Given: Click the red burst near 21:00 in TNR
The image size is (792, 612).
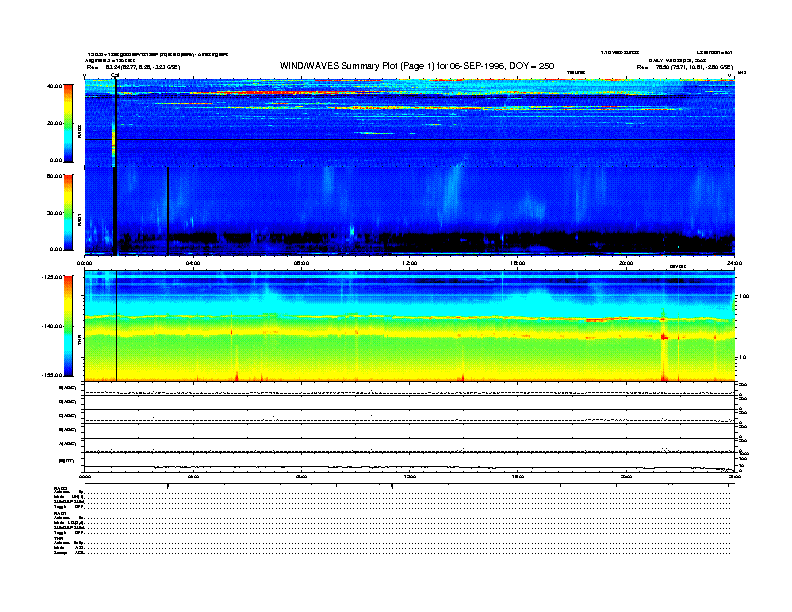Looking at the screenshot, I should (x=662, y=337).
